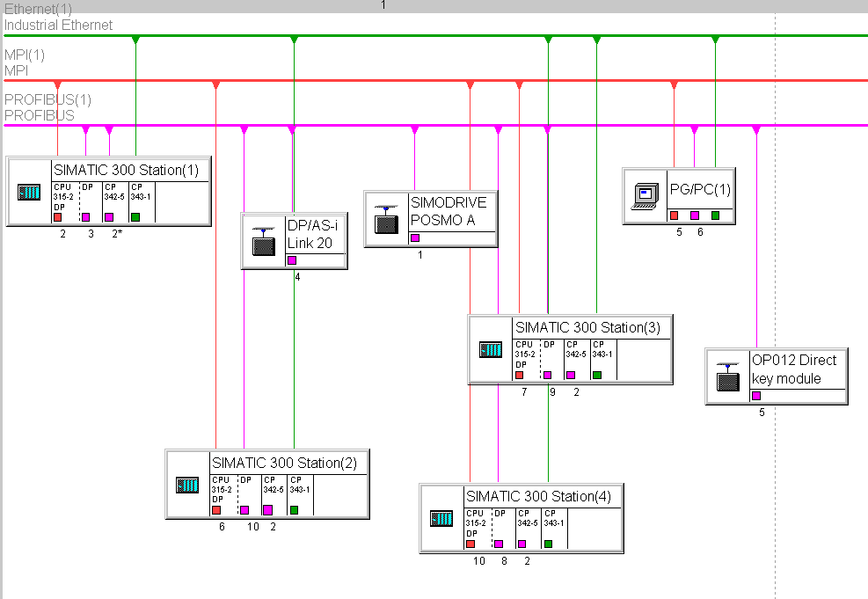Image resolution: width=868 pixels, height=599 pixels.
Task: Click CP 342-5 module label in Station(2)
Action: pos(274,485)
